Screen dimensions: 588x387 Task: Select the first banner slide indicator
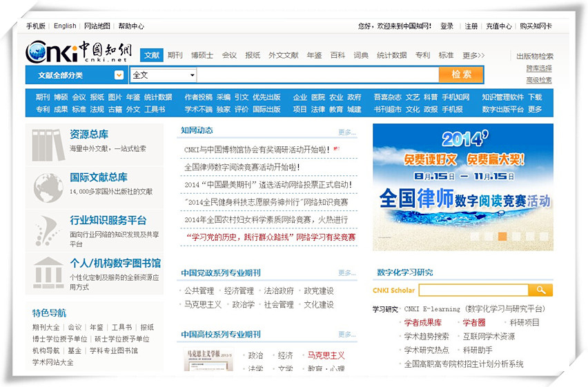(475, 236)
